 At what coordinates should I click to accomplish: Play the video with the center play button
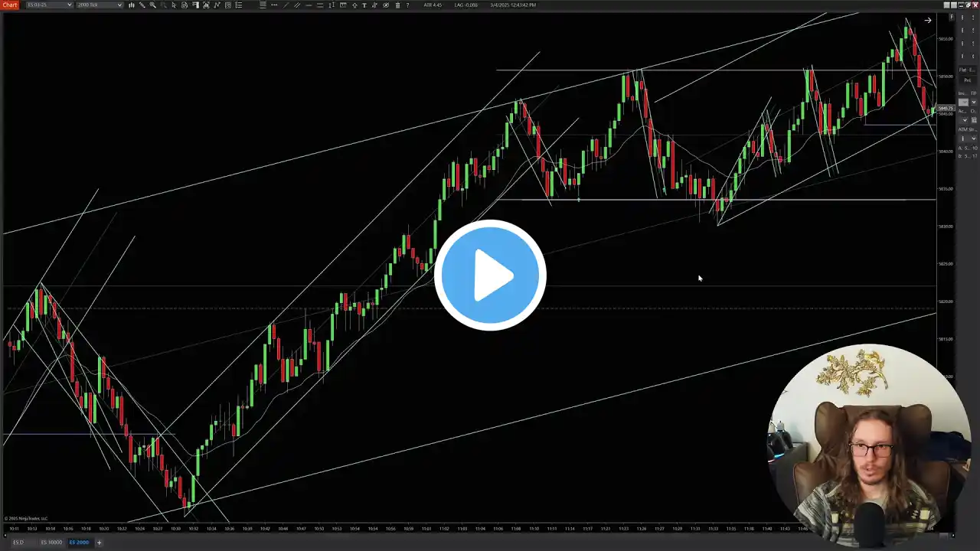tap(490, 275)
